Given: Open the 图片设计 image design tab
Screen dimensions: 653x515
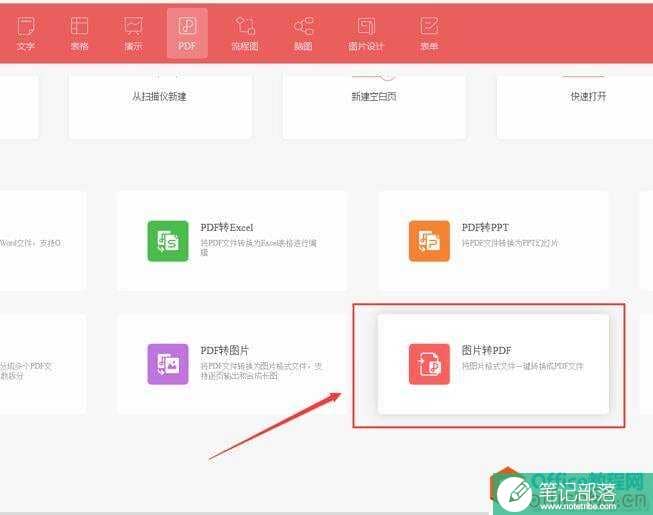Looking at the screenshot, I should coord(366,34).
